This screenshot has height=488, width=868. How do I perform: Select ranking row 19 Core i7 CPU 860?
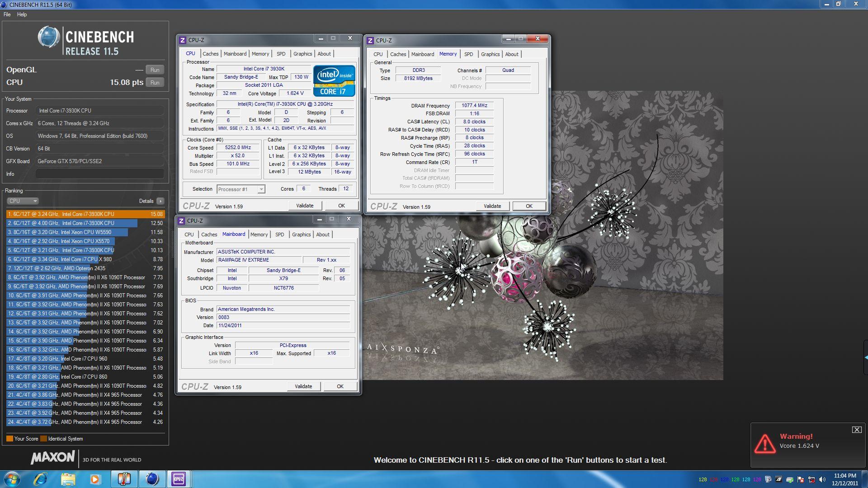85,377
